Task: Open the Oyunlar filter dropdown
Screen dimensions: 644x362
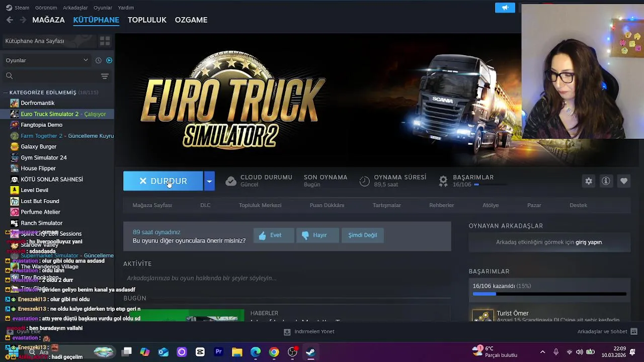Action: pyautogui.click(x=47, y=60)
